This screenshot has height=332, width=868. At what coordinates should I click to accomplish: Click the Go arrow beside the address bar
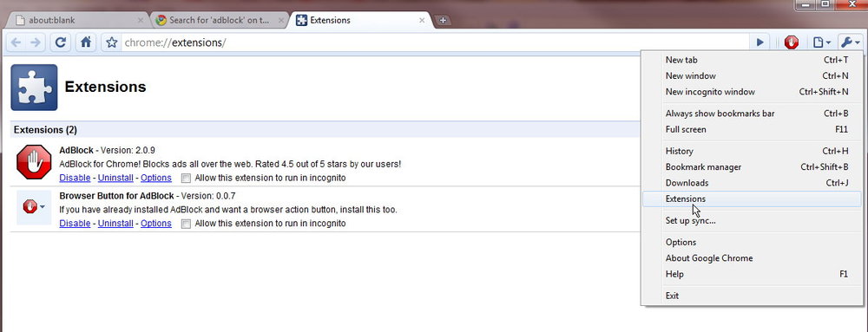click(760, 42)
